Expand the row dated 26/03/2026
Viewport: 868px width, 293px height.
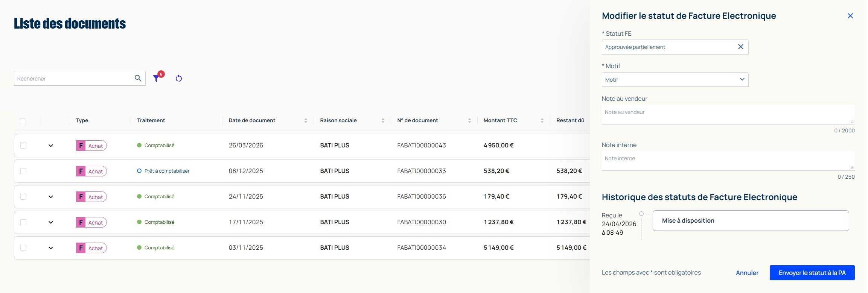pos(51,146)
